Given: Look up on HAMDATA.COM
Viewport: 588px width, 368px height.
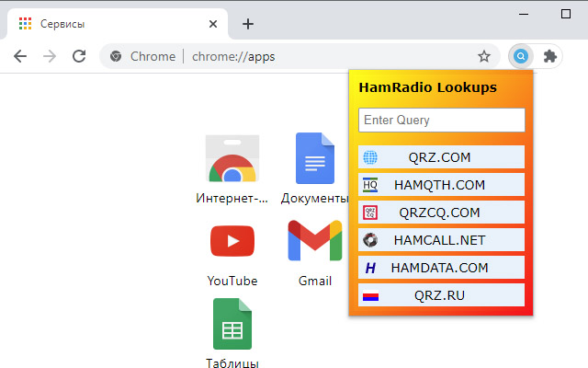Looking at the screenshot, I should (x=441, y=268).
